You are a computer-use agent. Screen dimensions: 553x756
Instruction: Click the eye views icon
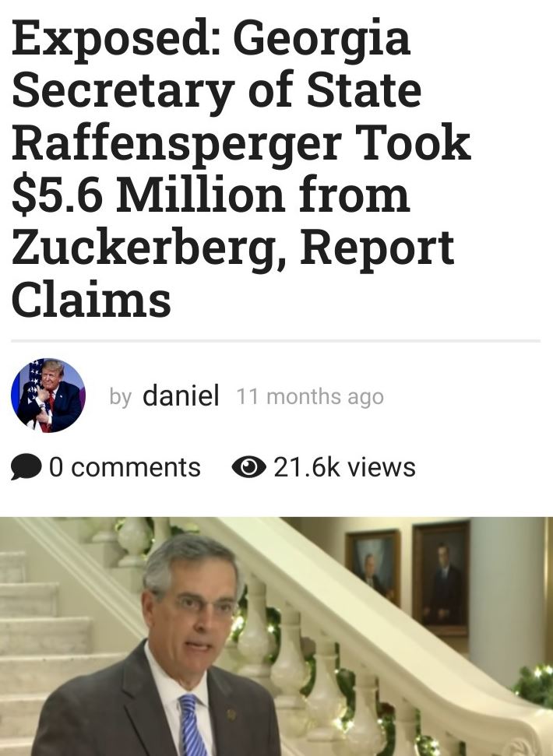(x=248, y=466)
